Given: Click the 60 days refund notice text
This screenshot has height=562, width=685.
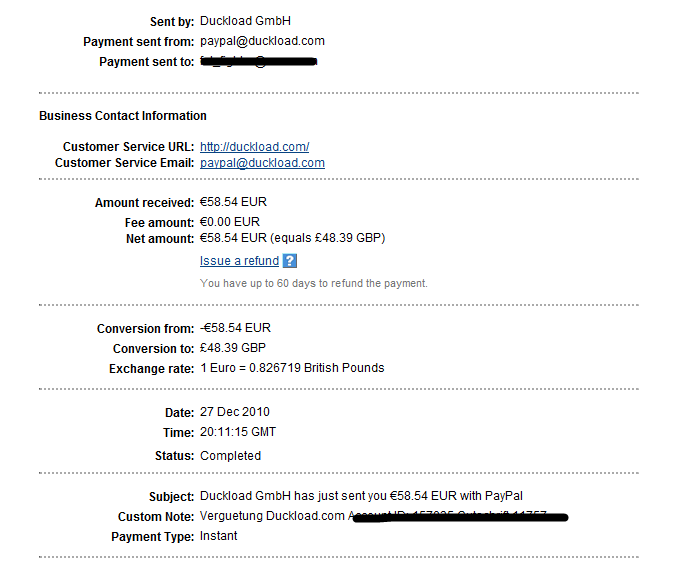Looking at the screenshot, I should click(x=313, y=284).
